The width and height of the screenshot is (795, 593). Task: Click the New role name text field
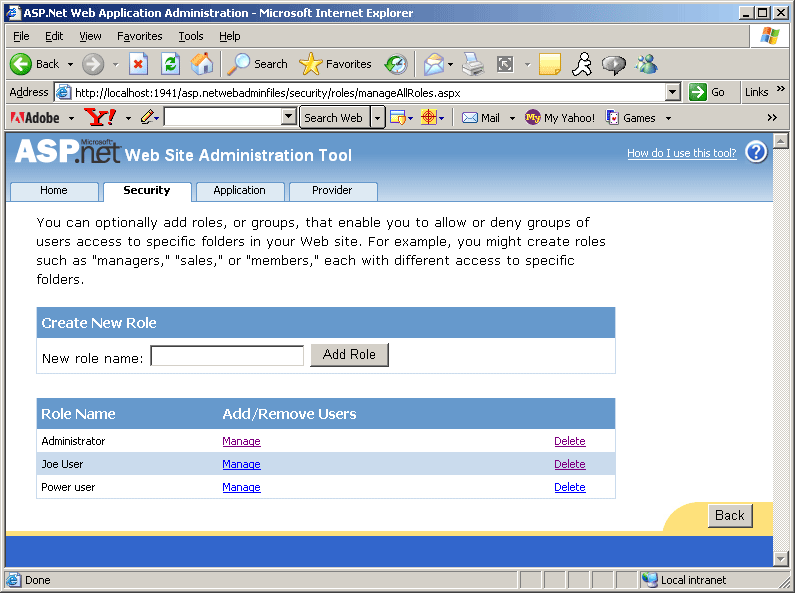click(x=227, y=356)
